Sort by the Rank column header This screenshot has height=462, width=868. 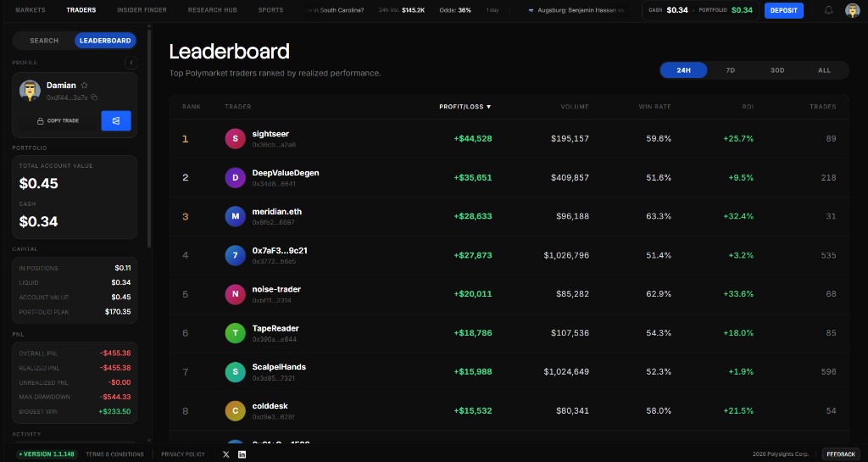pyautogui.click(x=192, y=107)
